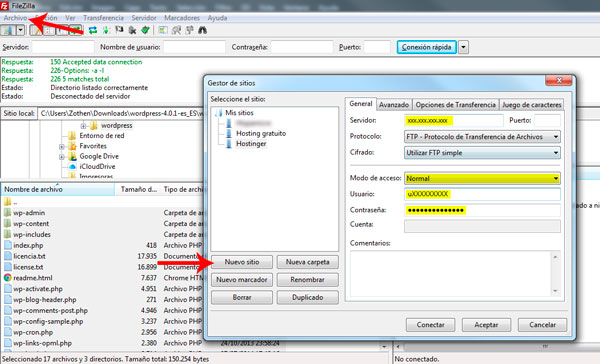This screenshot has height=364, width=600.
Task: Click the Favorites star folder icon
Action: tap(72, 146)
